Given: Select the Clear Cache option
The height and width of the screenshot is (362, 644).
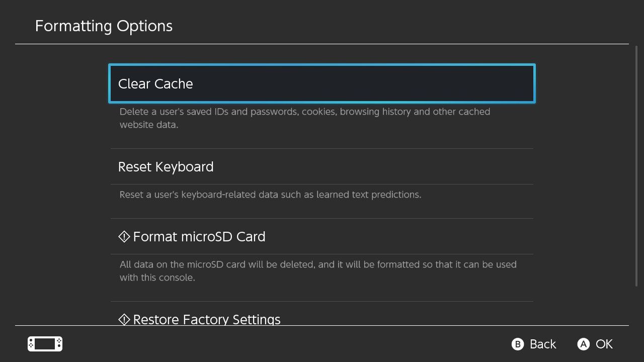Looking at the screenshot, I should (x=321, y=83).
